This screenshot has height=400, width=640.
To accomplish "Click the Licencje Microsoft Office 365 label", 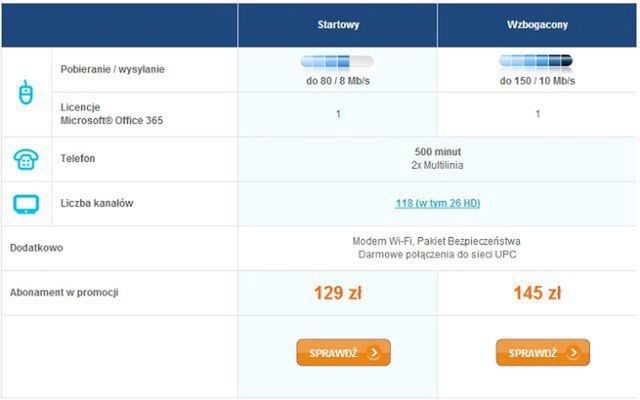I will coord(112,113).
